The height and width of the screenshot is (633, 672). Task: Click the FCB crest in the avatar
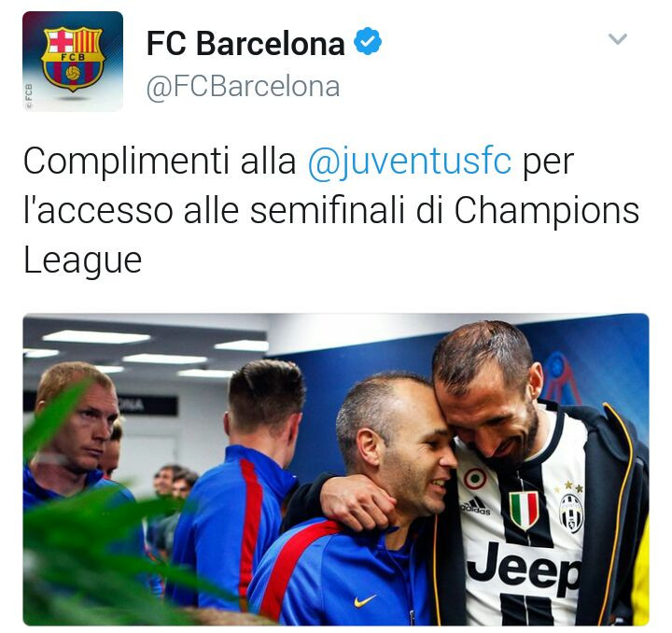73,59
